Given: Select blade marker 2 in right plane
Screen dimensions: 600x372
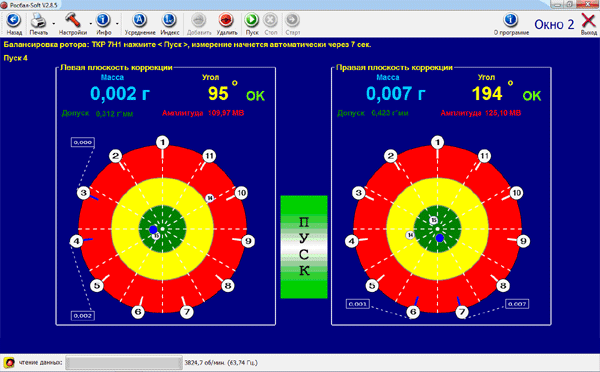Looking at the screenshot, I should pyautogui.click(x=391, y=156).
